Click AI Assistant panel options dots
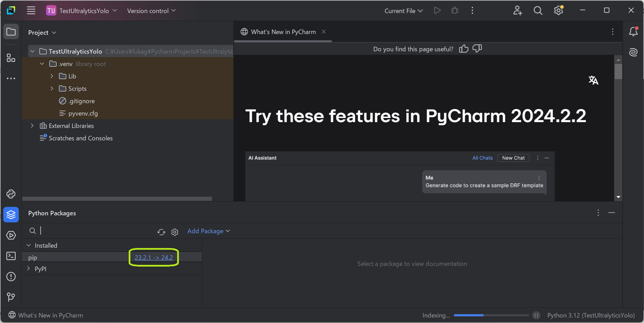644x323 pixels. click(x=537, y=158)
